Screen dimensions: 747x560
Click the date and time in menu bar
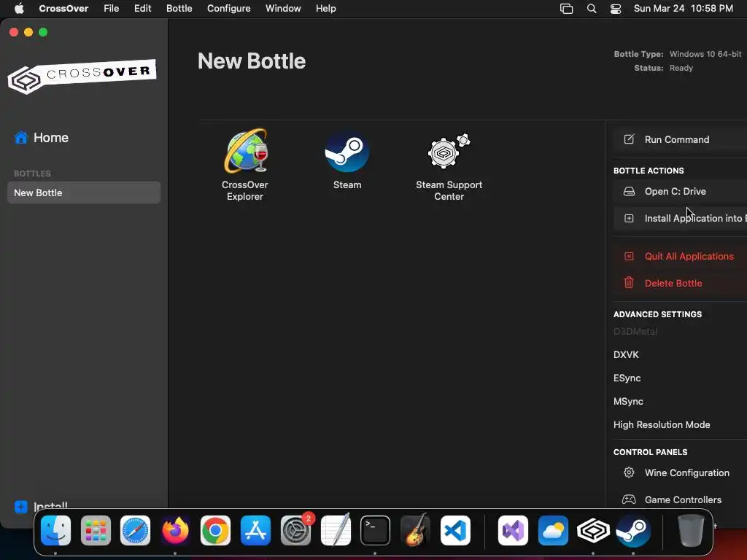(x=683, y=9)
